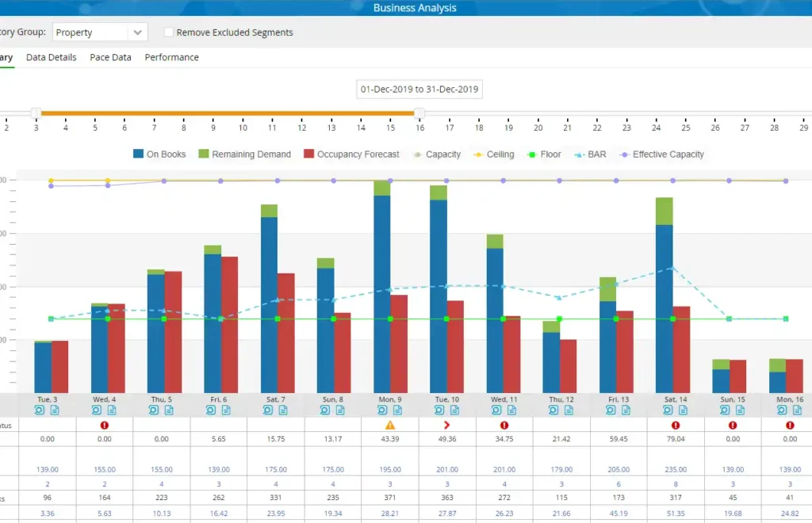
Task: Click the magnifier icon under Mon, 9
Action: (x=382, y=410)
